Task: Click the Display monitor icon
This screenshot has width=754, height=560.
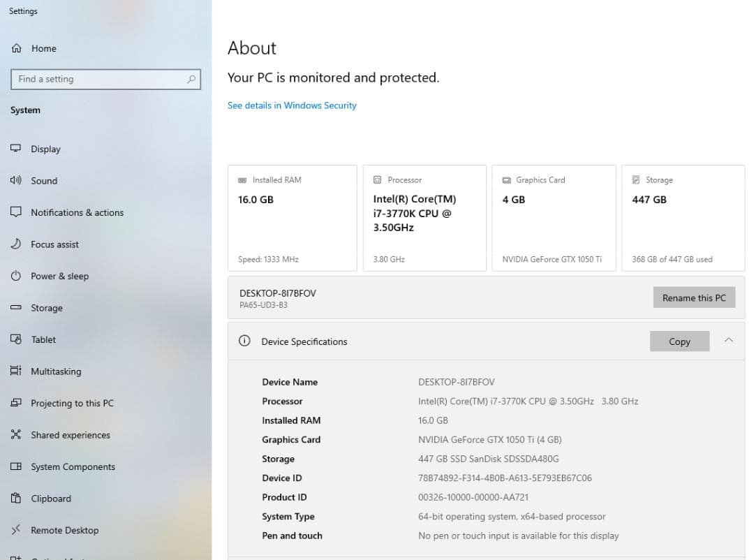Action: point(16,149)
